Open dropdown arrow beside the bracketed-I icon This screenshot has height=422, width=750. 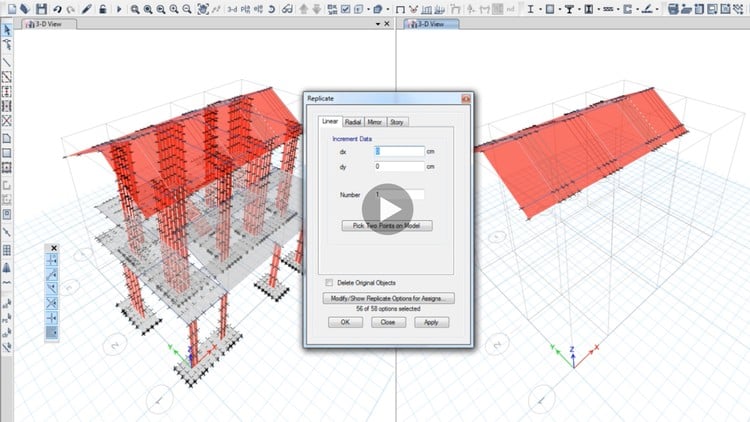coord(598,9)
